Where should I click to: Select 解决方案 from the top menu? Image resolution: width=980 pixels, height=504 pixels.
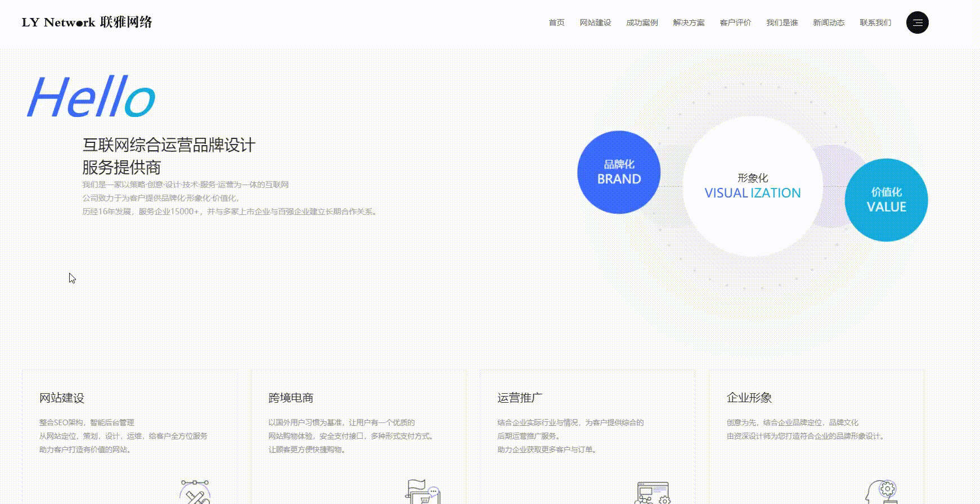689,22
